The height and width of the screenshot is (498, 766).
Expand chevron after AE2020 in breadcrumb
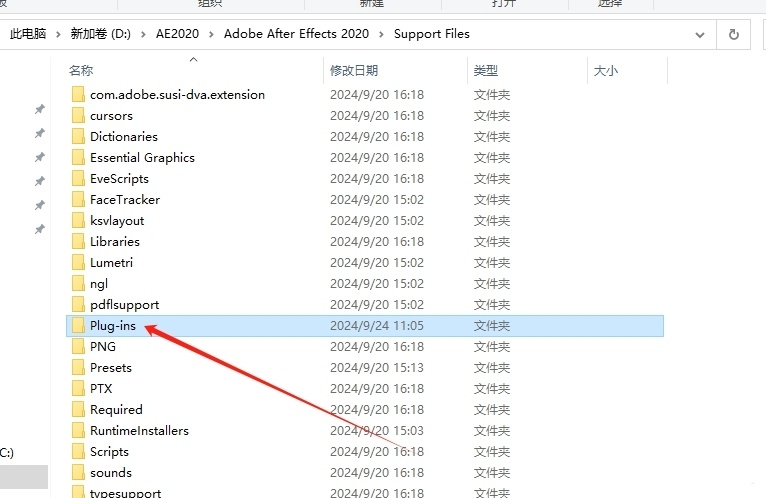tap(211, 34)
